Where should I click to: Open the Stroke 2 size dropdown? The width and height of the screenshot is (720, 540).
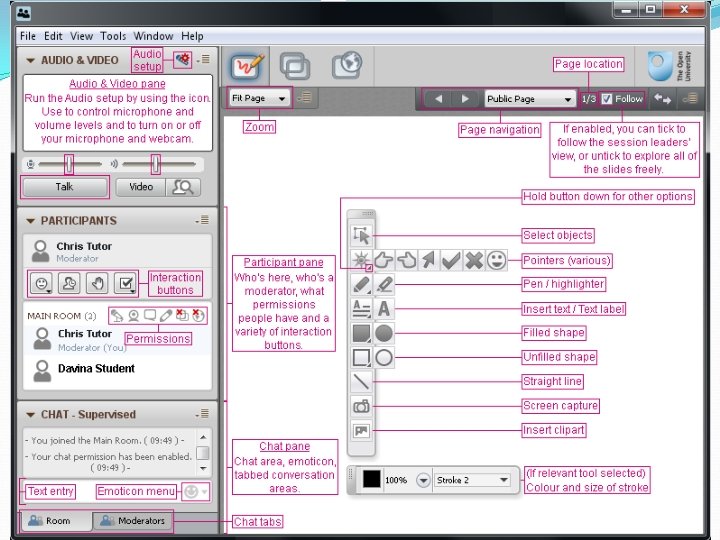click(x=472, y=480)
